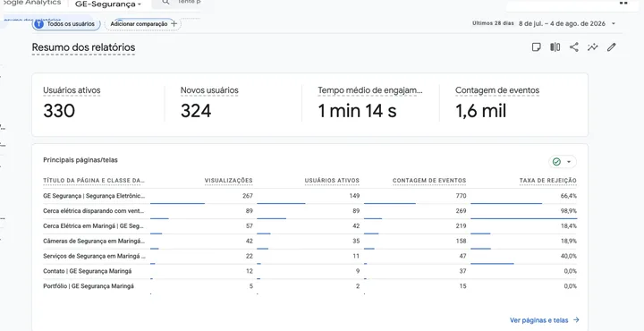This screenshot has width=644, height=331.
Task: Click the 98,9% bounce rate value
Action: 569,211
